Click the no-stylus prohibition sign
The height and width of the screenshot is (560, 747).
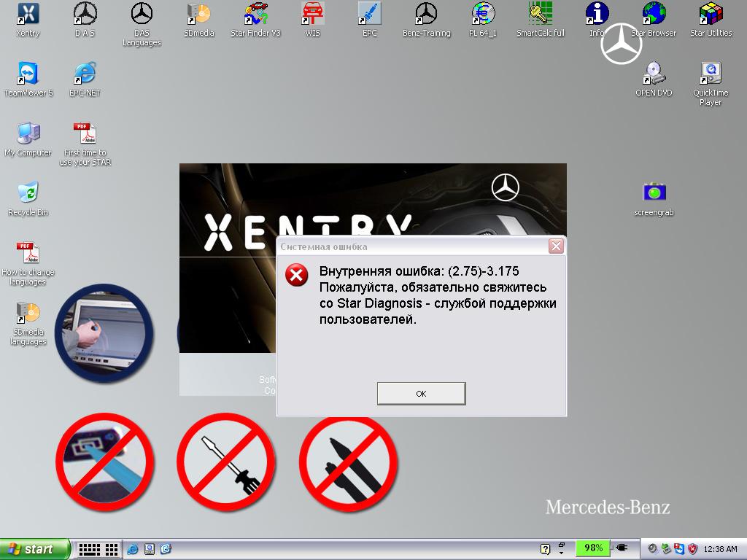point(105,462)
